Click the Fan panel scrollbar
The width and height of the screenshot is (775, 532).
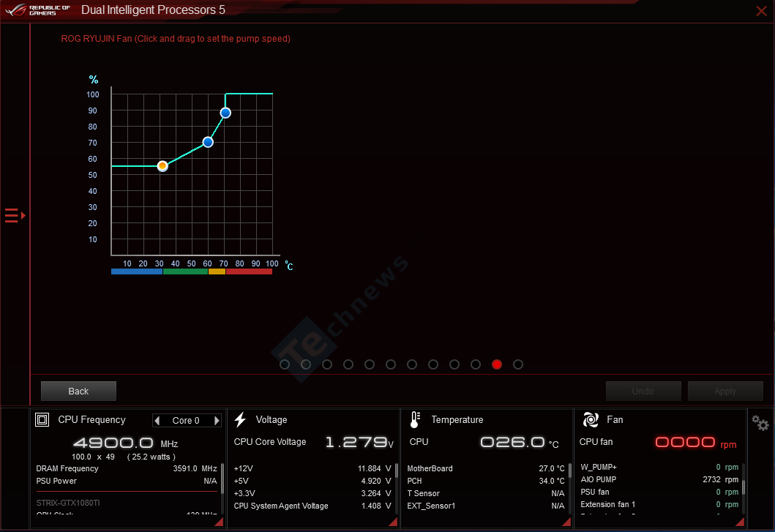point(744,487)
